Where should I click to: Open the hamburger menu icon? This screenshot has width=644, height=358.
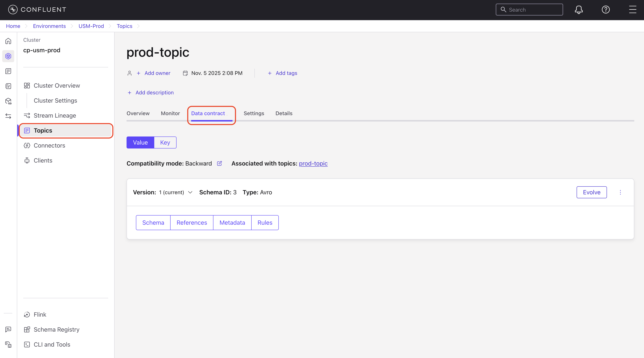click(x=633, y=10)
